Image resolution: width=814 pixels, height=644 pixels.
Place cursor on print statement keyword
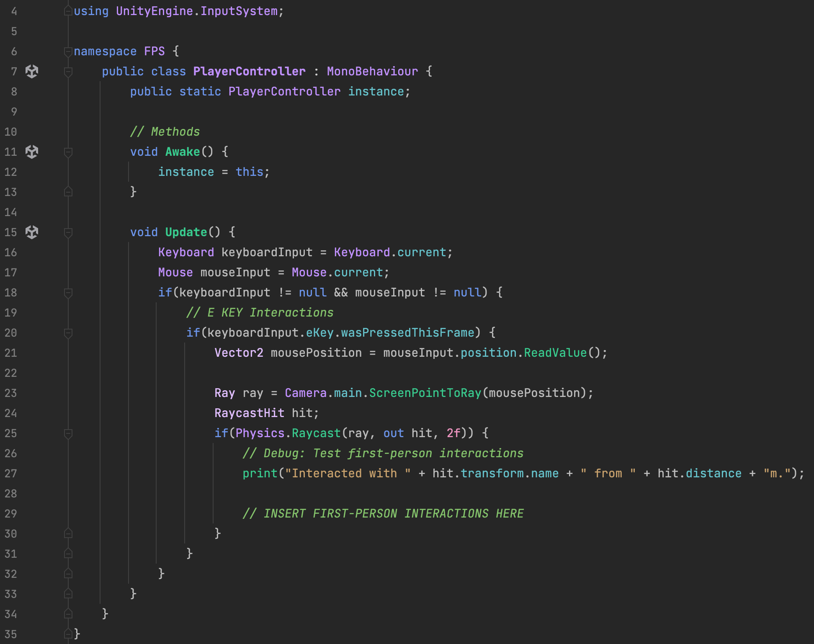click(x=260, y=474)
